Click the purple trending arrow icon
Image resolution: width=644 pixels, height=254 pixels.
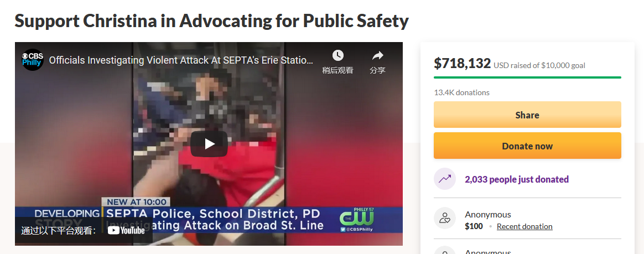[x=445, y=179]
